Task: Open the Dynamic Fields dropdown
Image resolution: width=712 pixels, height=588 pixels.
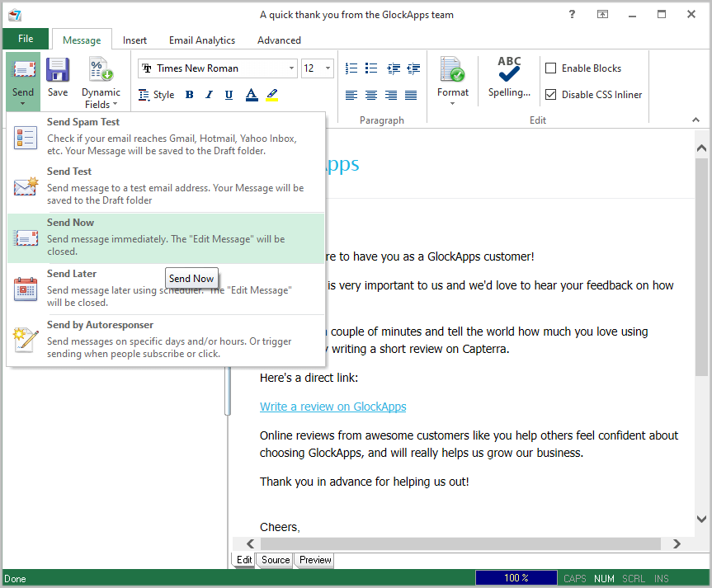Action: coord(101,82)
